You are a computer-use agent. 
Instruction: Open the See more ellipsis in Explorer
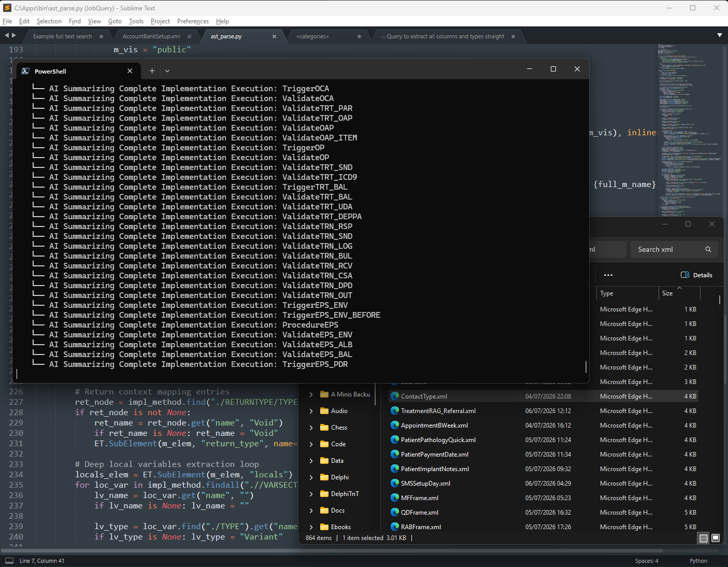(x=608, y=275)
